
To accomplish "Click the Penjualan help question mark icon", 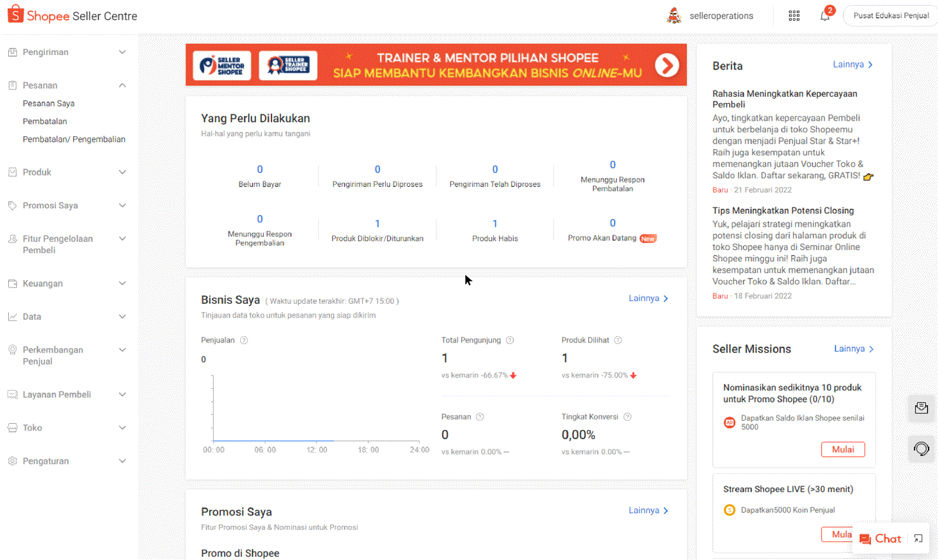I will coord(243,340).
